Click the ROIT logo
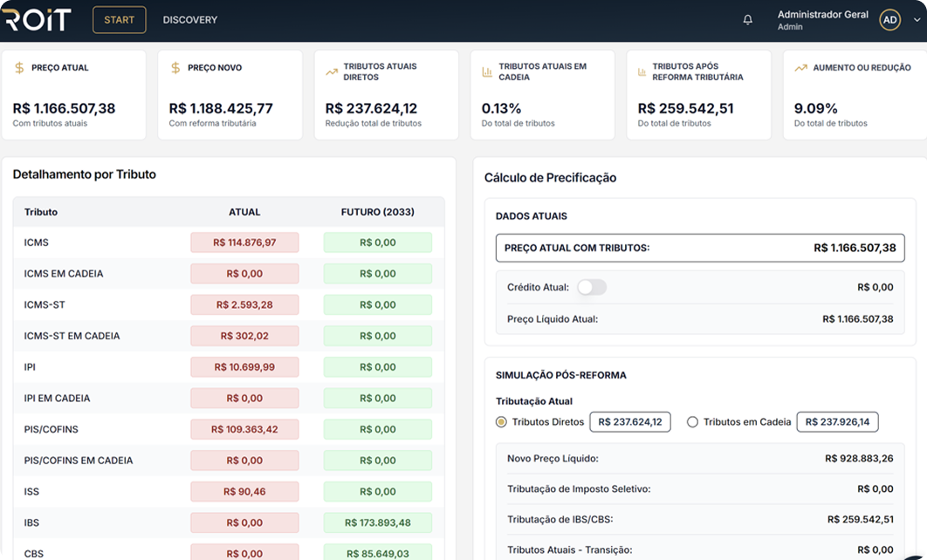Viewport: 927px width, 560px height. (37, 19)
